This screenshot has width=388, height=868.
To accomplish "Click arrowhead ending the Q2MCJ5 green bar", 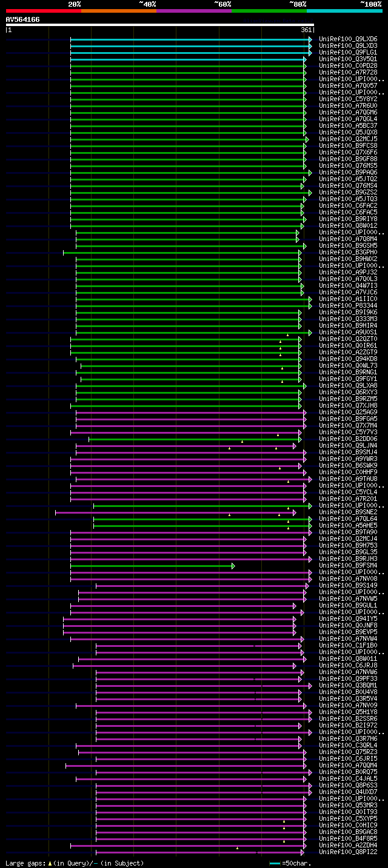I will pos(307,139).
